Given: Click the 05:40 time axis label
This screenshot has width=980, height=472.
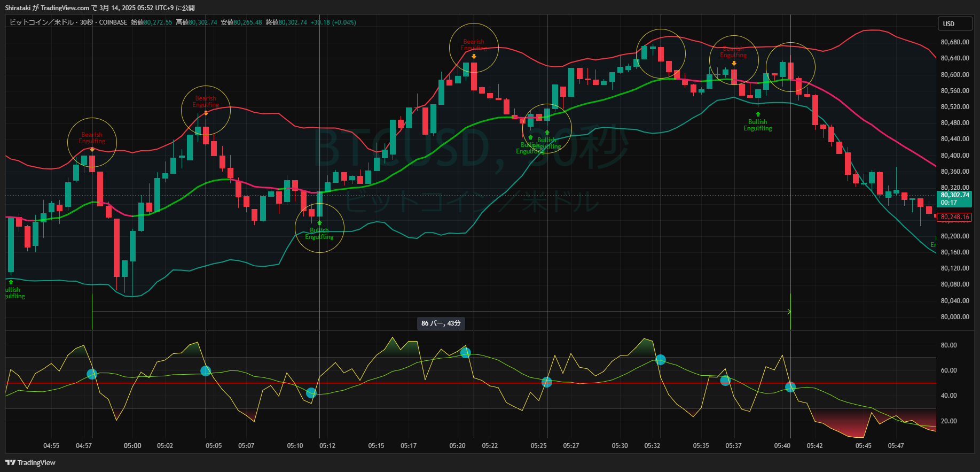Looking at the screenshot, I should pos(782,446).
